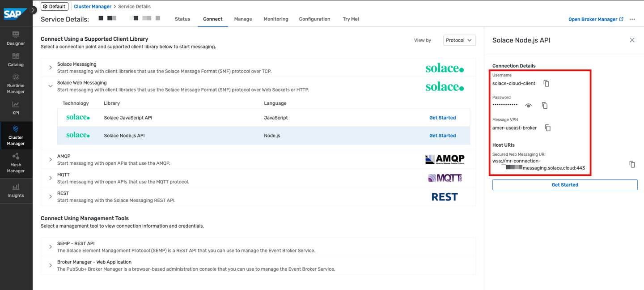Click the Solace logo beside Solace Web Messaging

(x=445, y=86)
